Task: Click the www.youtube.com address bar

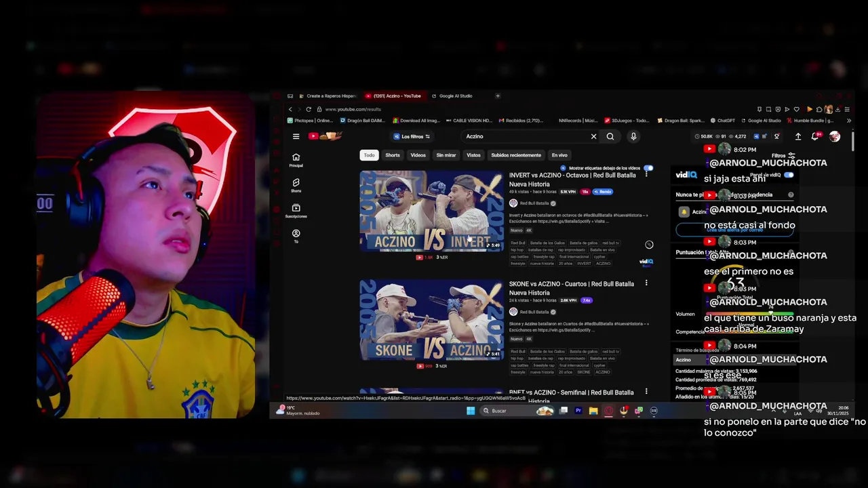Action: point(353,109)
